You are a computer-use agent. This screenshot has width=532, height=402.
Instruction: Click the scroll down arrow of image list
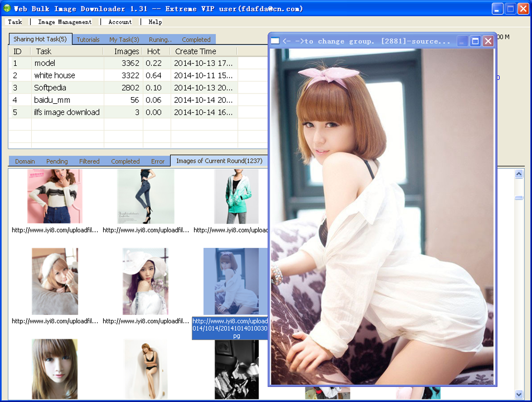[519, 394]
